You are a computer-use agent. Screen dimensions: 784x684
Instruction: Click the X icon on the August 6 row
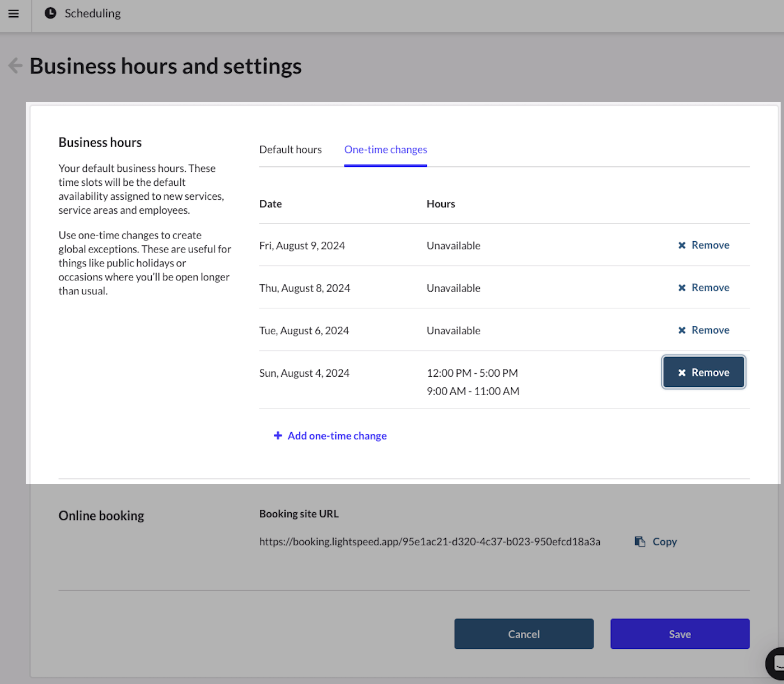[682, 330]
